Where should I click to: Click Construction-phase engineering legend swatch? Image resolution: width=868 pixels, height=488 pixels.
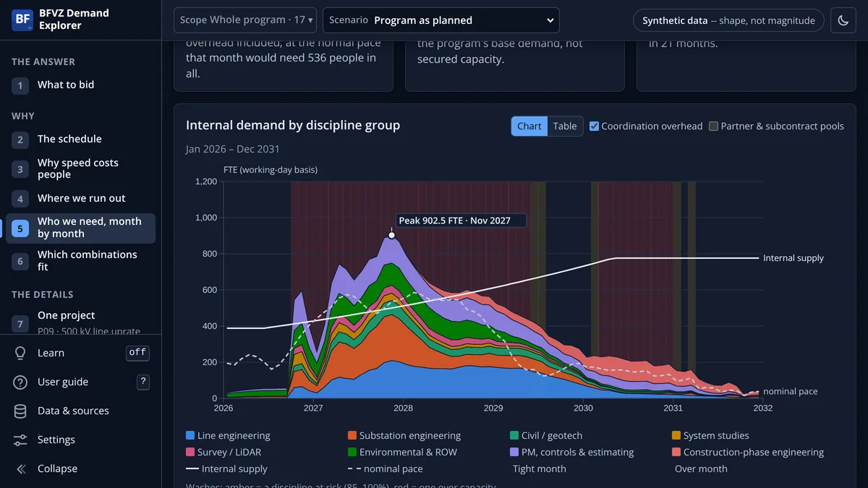(676, 452)
